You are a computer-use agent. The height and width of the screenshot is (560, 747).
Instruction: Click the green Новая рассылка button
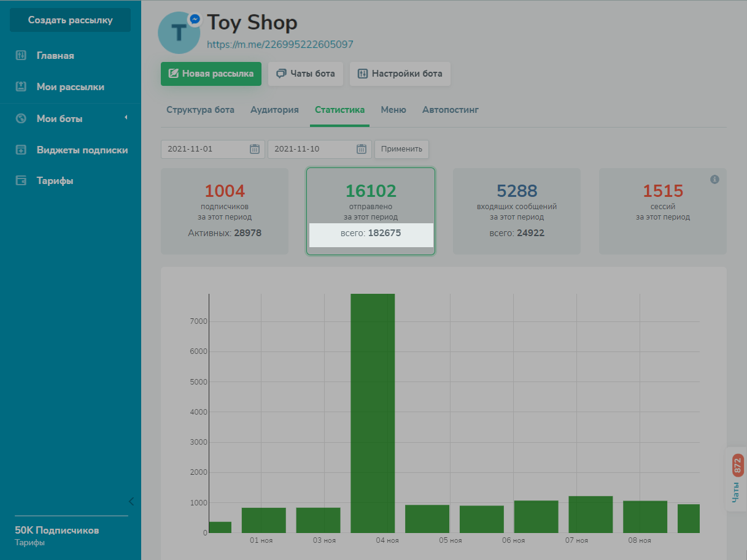(x=211, y=74)
